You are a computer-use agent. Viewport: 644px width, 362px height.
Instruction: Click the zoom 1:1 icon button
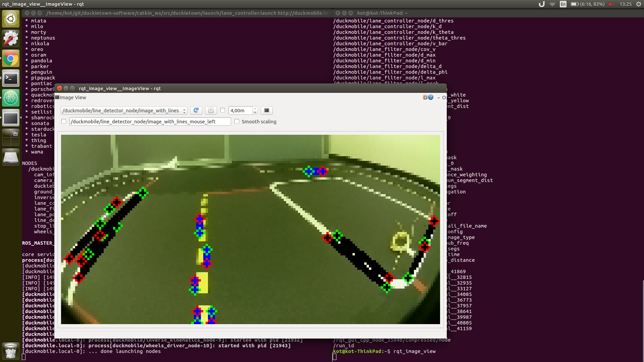[x=211, y=110]
